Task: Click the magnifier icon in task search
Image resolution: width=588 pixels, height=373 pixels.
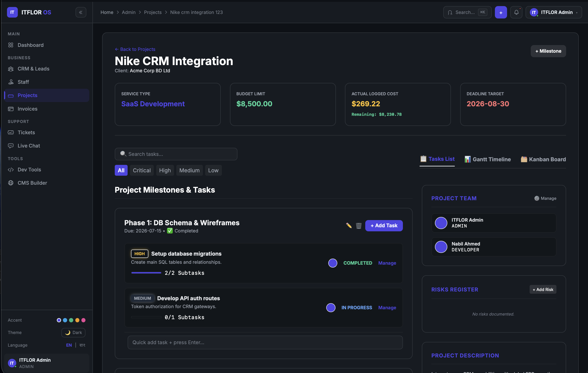Action: coord(123,154)
